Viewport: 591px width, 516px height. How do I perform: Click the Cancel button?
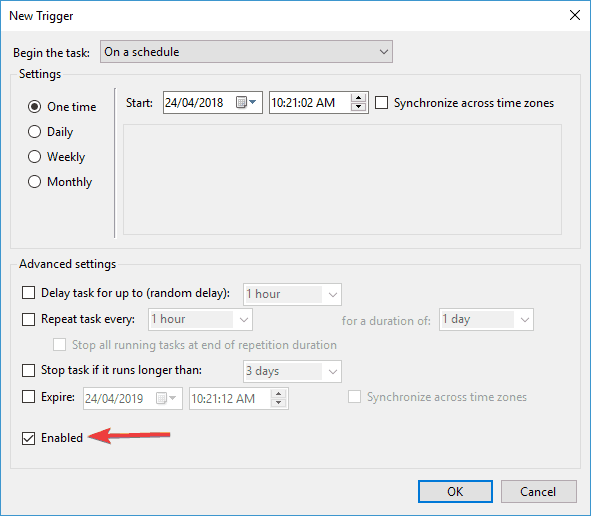coord(539,492)
